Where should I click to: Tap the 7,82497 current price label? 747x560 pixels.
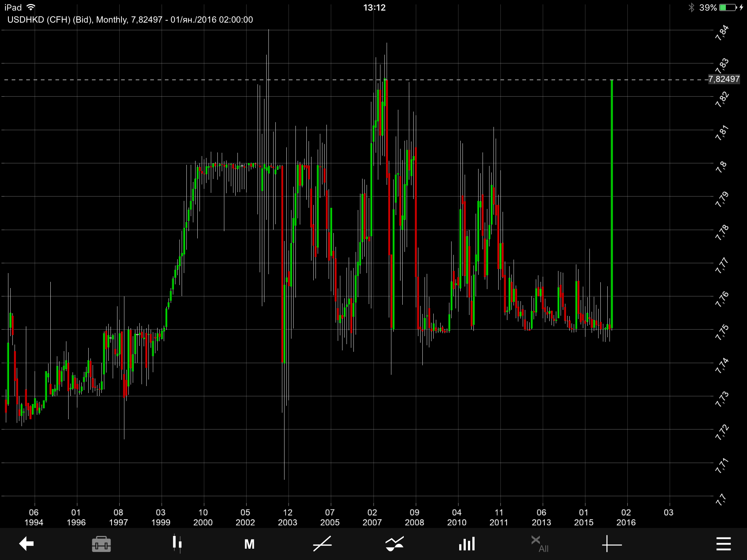tap(724, 79)
